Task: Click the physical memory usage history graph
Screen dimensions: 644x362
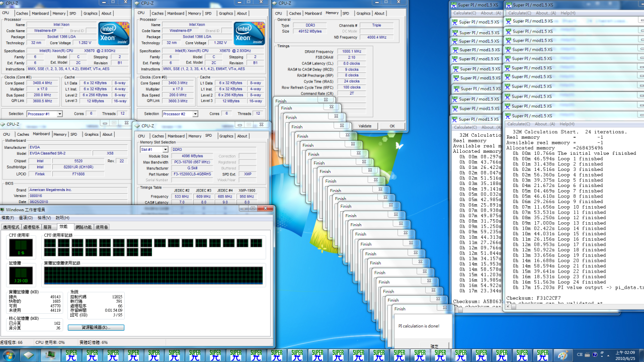Action: point(153,276)
